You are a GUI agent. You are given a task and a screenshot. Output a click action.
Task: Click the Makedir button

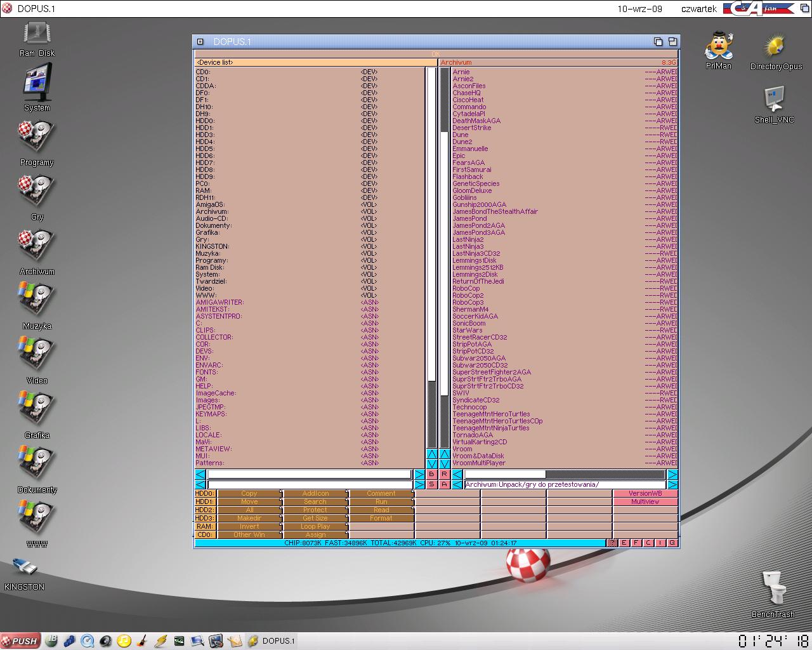249,518
